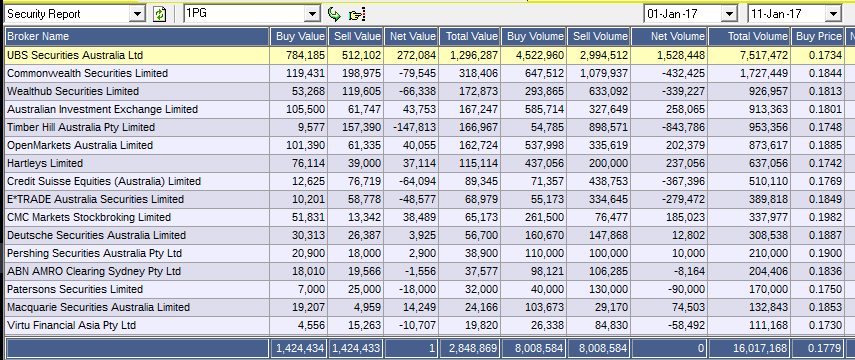Click Commonwealth net value -79,545 cell

tap(411, 74)
